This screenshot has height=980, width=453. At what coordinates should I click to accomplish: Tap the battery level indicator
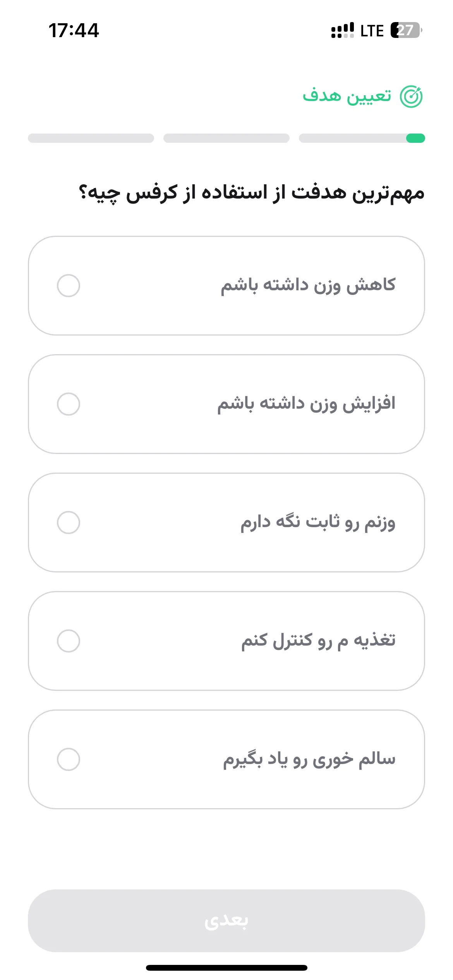tap(406, 30)
